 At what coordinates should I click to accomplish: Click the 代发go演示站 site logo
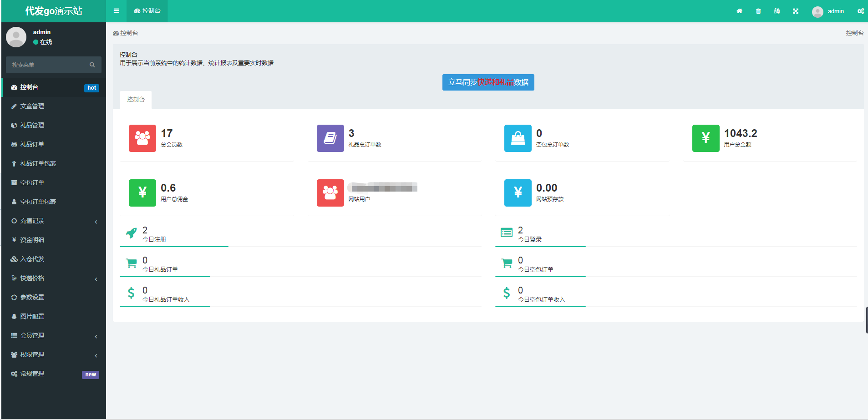(54, 11)
